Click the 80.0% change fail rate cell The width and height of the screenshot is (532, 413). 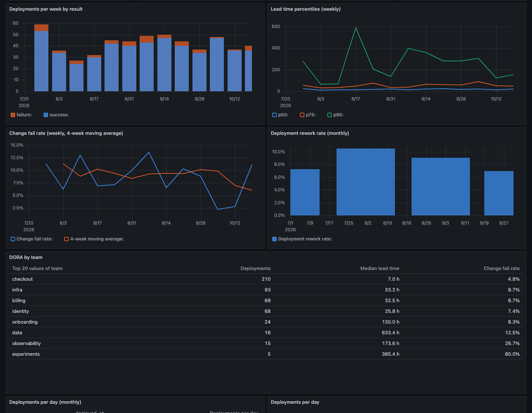pos(512,354)
